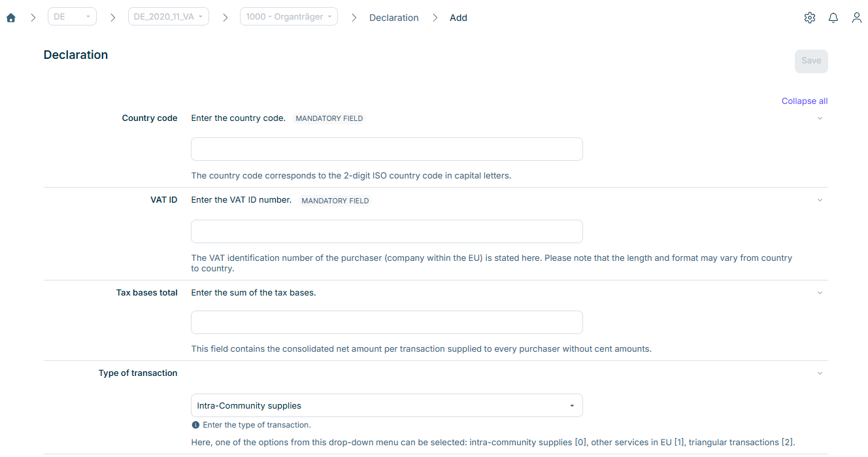Click the Type of transaction label
The height and width of the screenshot is (457, 868).
coord(138,373)
